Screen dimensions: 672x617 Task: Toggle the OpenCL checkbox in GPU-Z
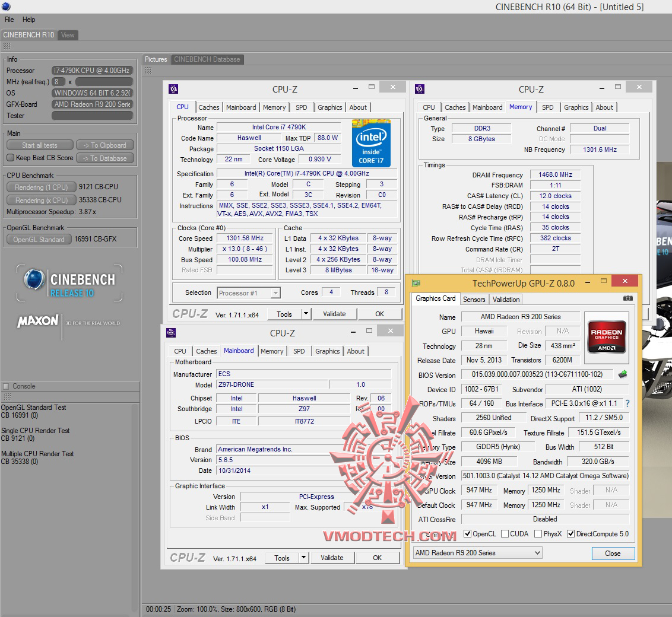pyautogui.click(x=467, y=534)
